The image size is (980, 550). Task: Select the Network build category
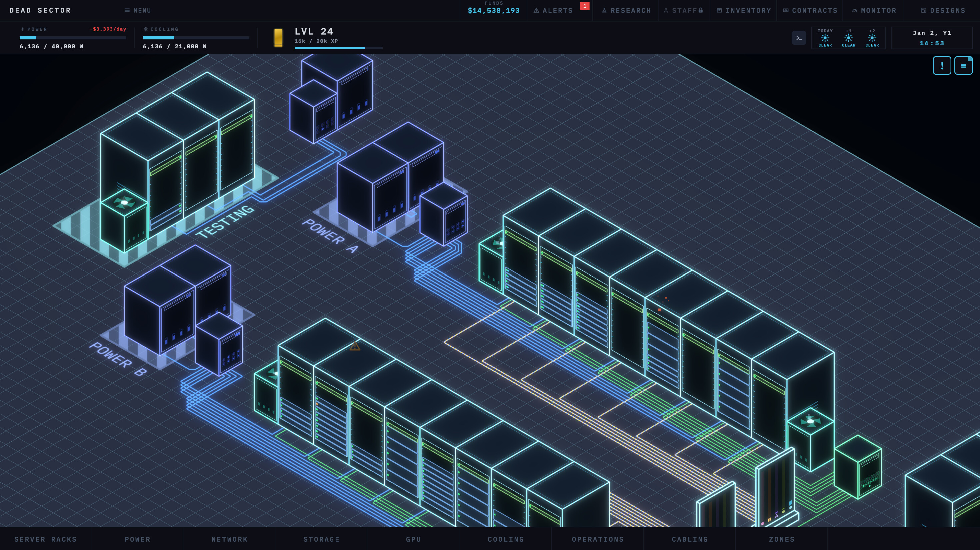[x=230, y=539]
